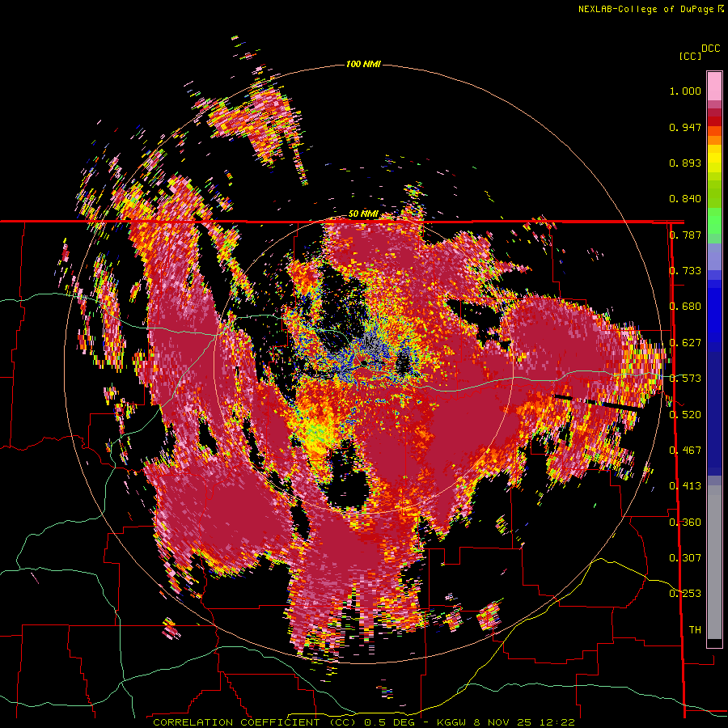Select the 0.520 legend value
This screenshot has width=728, height=728.
tap(685, 414)
